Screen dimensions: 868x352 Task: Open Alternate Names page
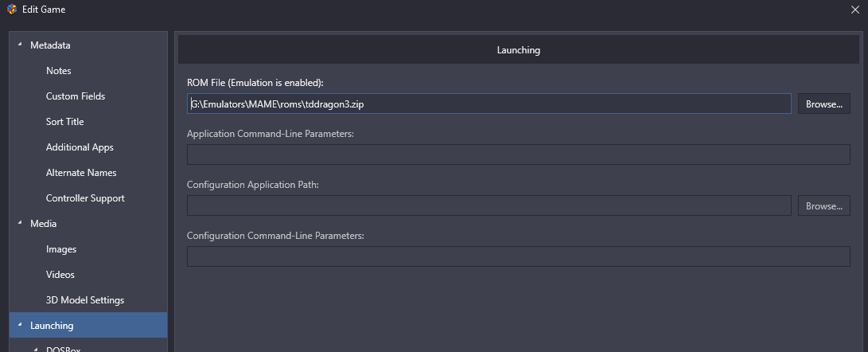81,173
